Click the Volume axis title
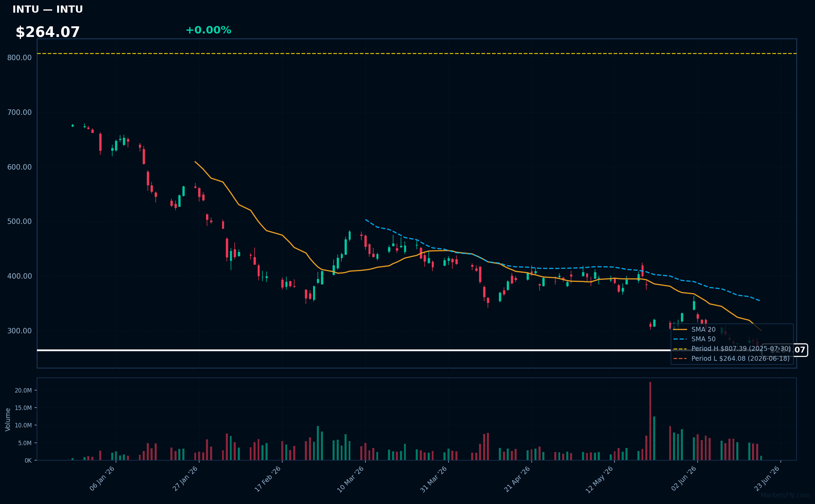This screenshot has width=815, height=504. 8,420
